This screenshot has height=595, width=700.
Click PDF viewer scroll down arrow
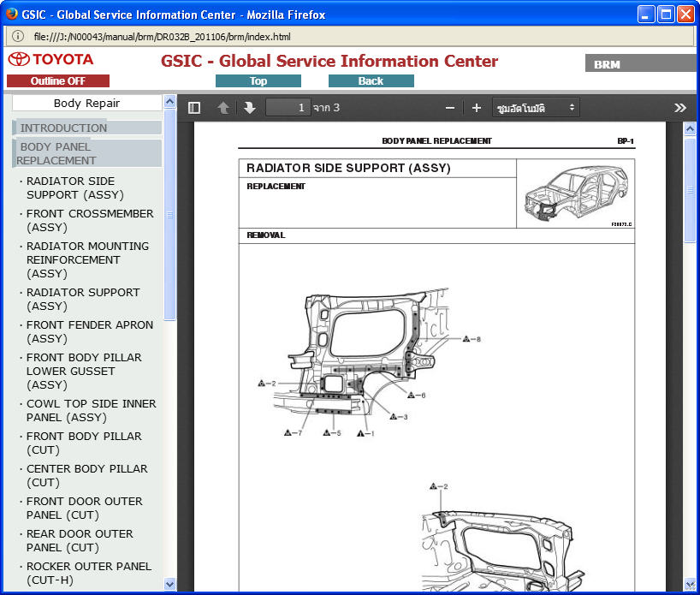[x=690, y=584]
